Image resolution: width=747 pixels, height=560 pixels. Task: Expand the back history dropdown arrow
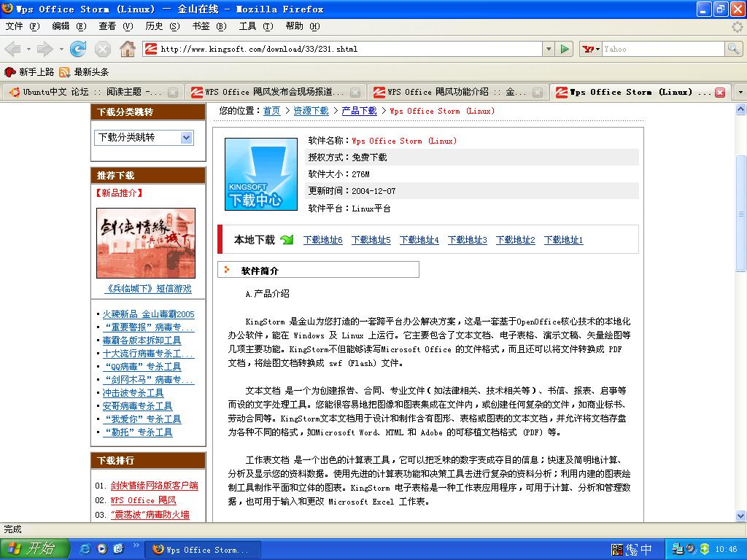pos(28,49)
